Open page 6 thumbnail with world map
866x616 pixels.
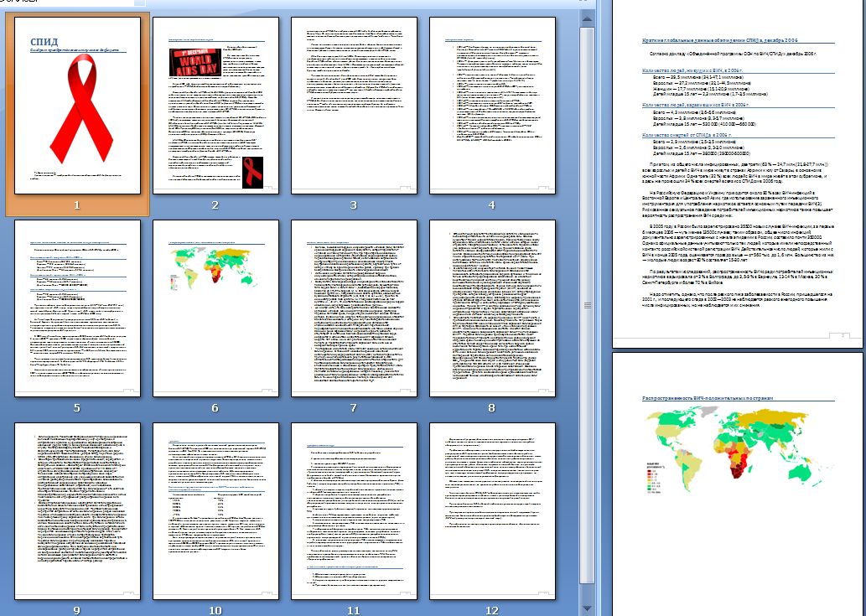pos(216,308)
